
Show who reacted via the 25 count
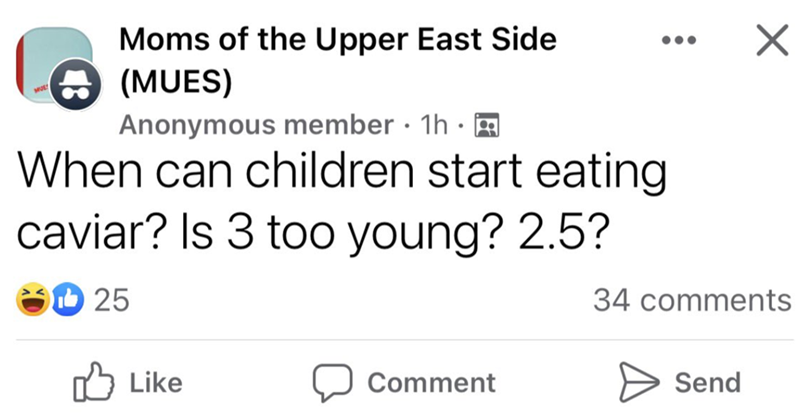108,299
